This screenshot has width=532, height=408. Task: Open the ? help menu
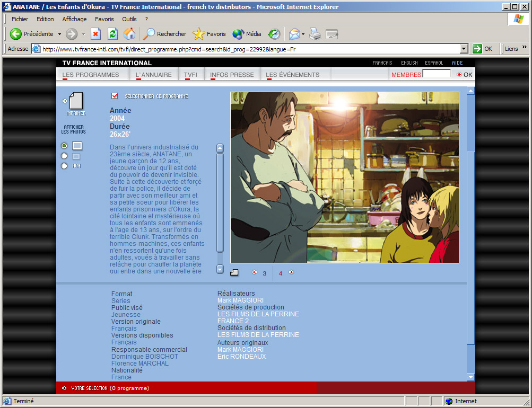pos(146,19)
